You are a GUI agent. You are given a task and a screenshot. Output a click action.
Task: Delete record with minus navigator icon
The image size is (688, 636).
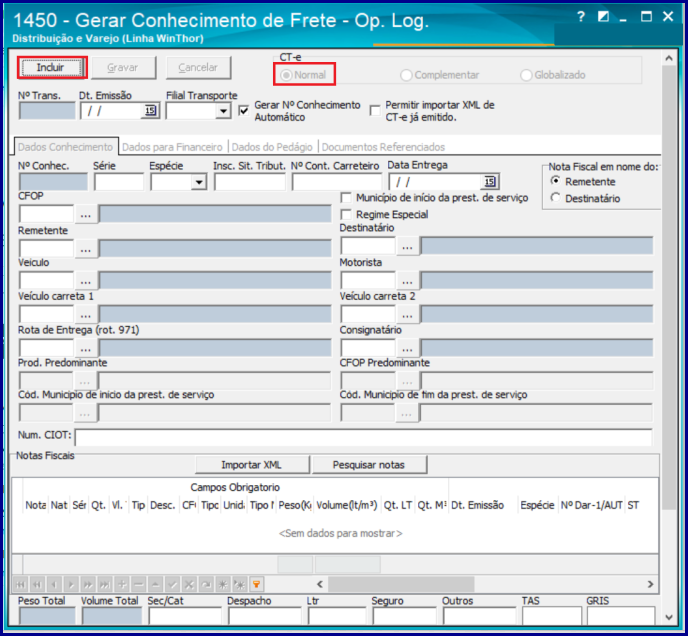pyautogui.click(x=139, y=585)
